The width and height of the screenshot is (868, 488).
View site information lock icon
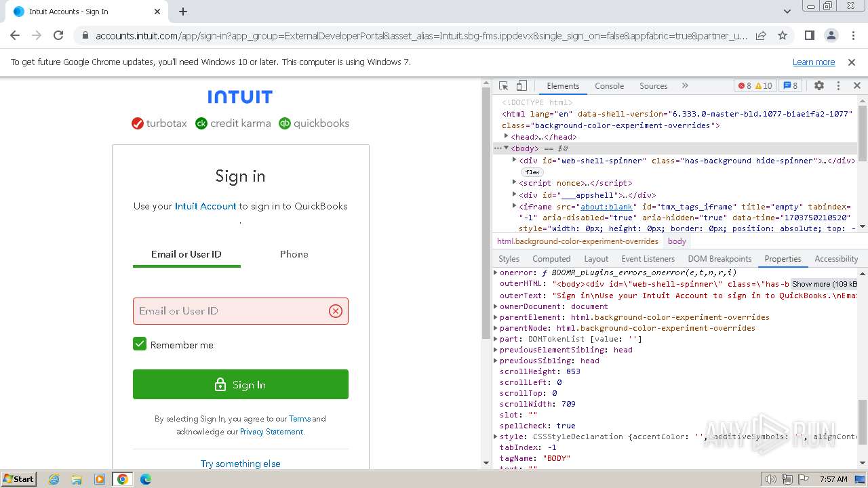(x=84, y=35)
